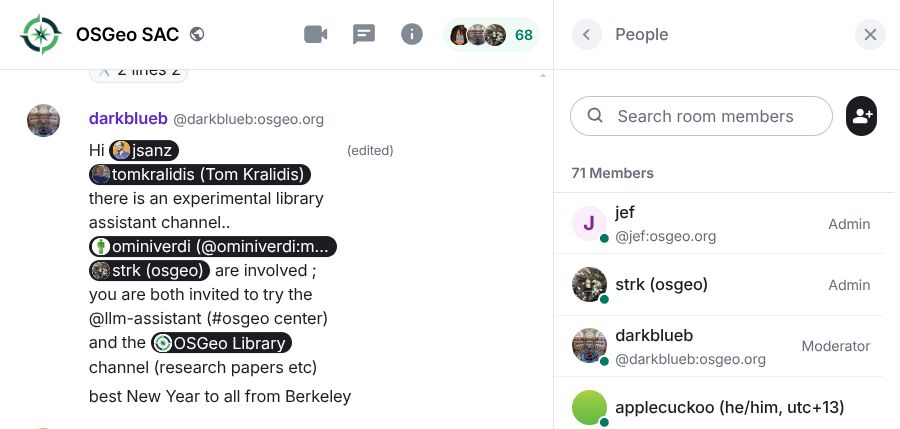Click the invite user icon button
Screen dimensions: 900x429
click(x=861, y=116)
